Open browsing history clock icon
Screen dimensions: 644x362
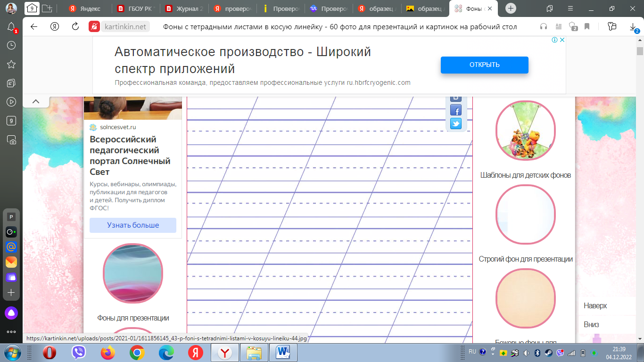coord(11,45)
